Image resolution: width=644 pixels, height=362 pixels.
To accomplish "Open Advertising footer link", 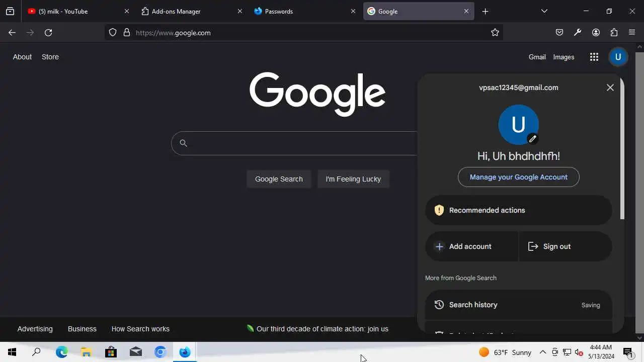I will pyautogui.click(x=35, y=329).
